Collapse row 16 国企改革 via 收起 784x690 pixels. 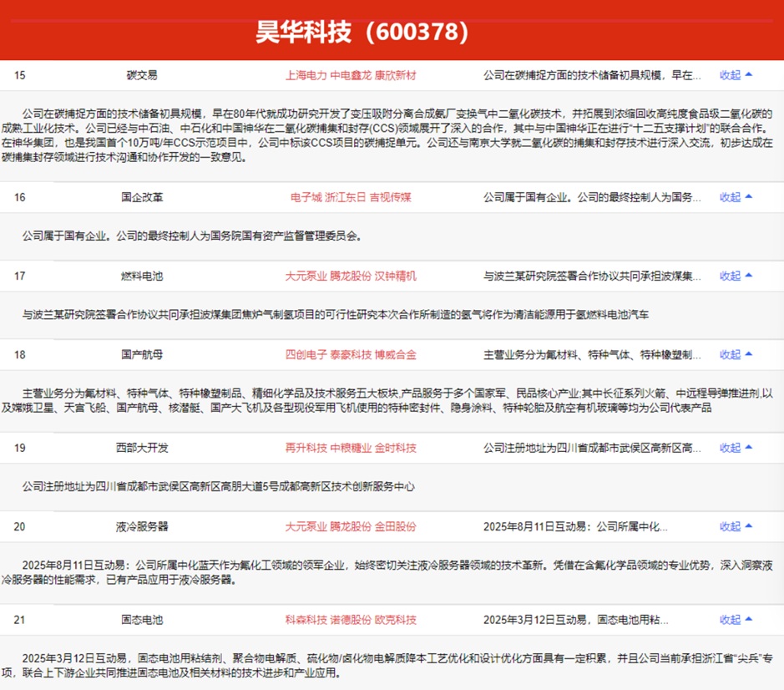[x=736, y=197]
